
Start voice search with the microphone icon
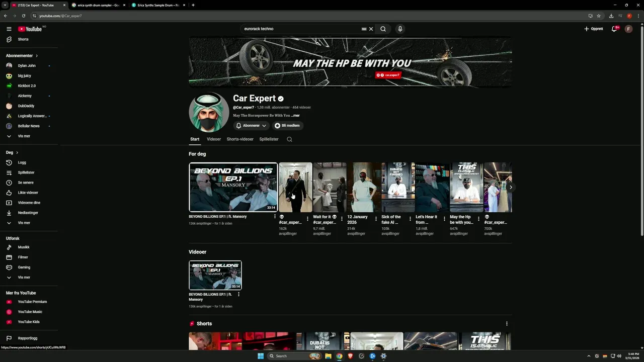pos(400,29)
